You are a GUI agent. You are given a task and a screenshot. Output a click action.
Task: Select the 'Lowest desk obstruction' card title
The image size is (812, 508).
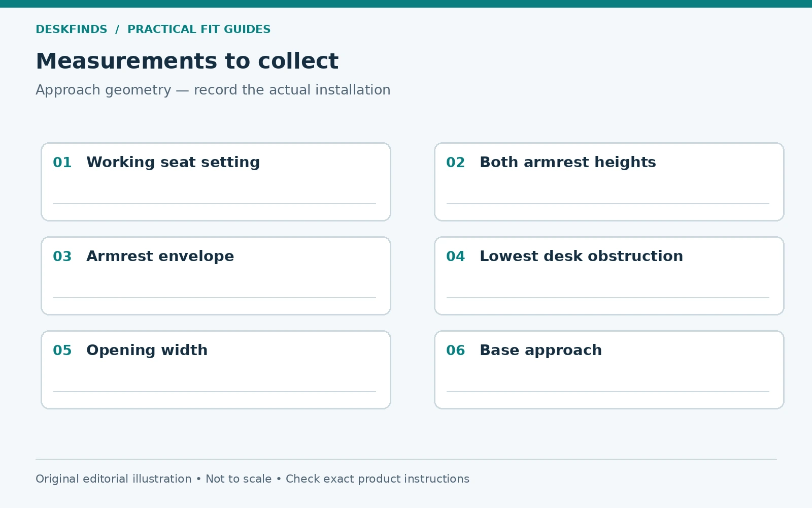(x=582, y=256)
